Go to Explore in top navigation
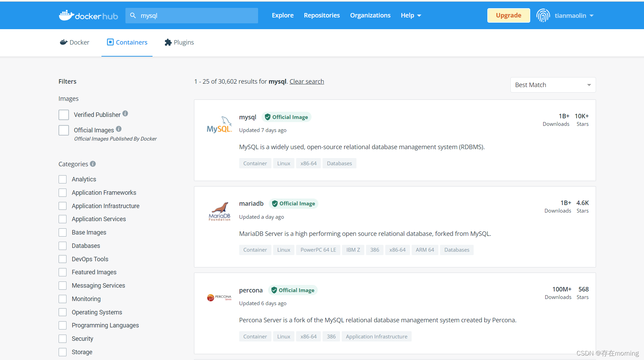644x360 pixels. pyautogui.click(x=283, y=15)
